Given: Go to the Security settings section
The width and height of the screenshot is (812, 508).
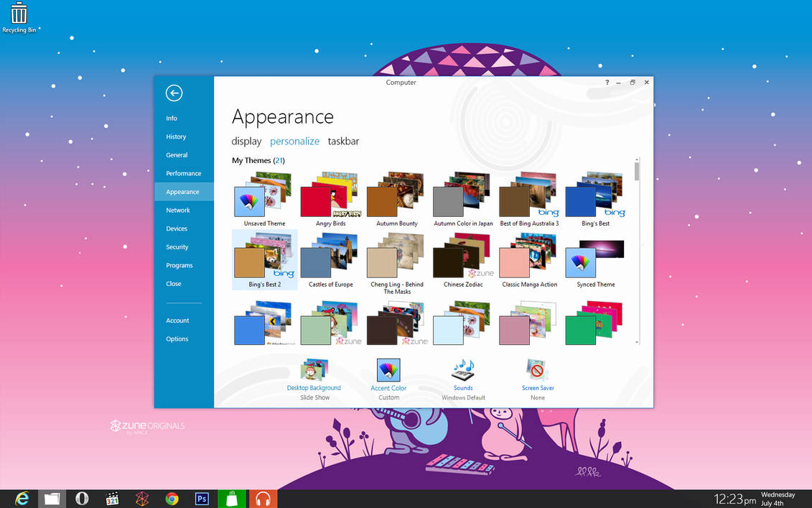Looking at the screenshot, I should pyautogui.click(x=177, y=246).
